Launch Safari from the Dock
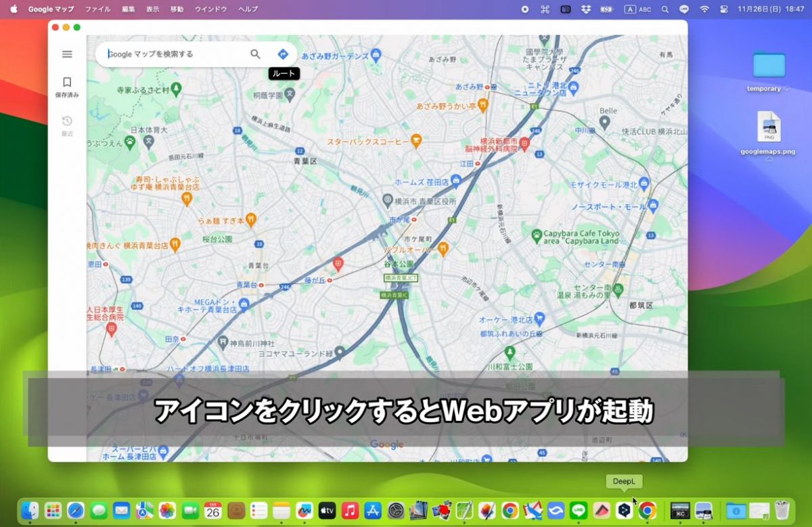Screen dimensions: 812x527 click(x=76, y=510)
